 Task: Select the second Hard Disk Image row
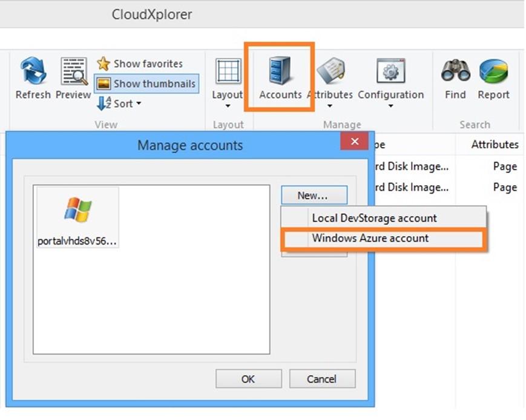(448, 187)
